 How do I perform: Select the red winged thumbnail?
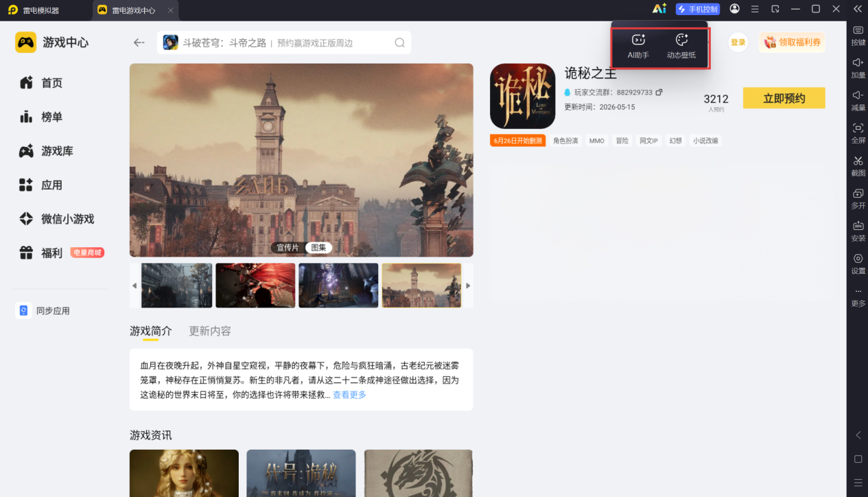tap(255, 286)
